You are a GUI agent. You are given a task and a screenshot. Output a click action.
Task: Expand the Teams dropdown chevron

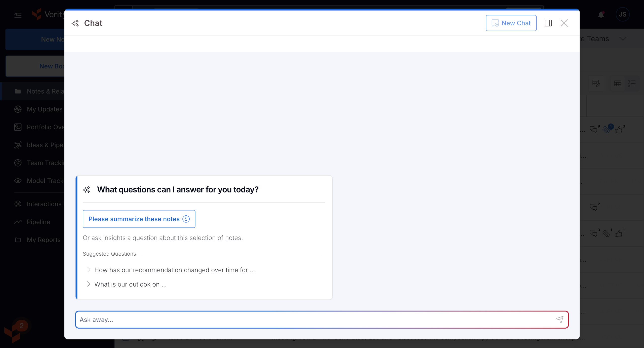click(623, 39)
